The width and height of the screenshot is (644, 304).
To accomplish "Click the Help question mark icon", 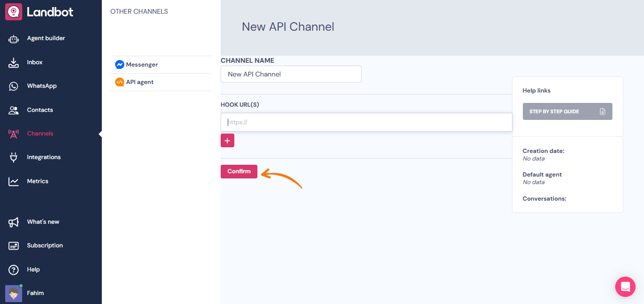I will click(x=14, y=270).
